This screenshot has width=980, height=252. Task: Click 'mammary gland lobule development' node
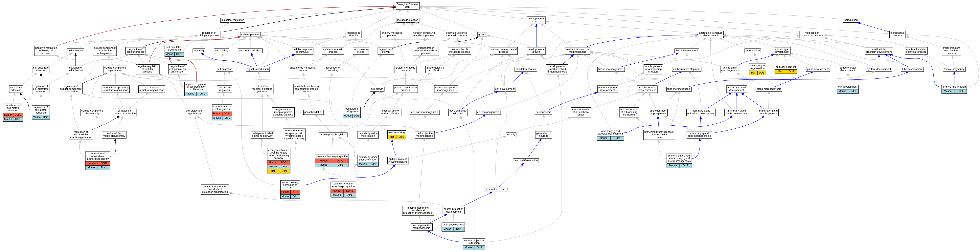click(737, 112)
